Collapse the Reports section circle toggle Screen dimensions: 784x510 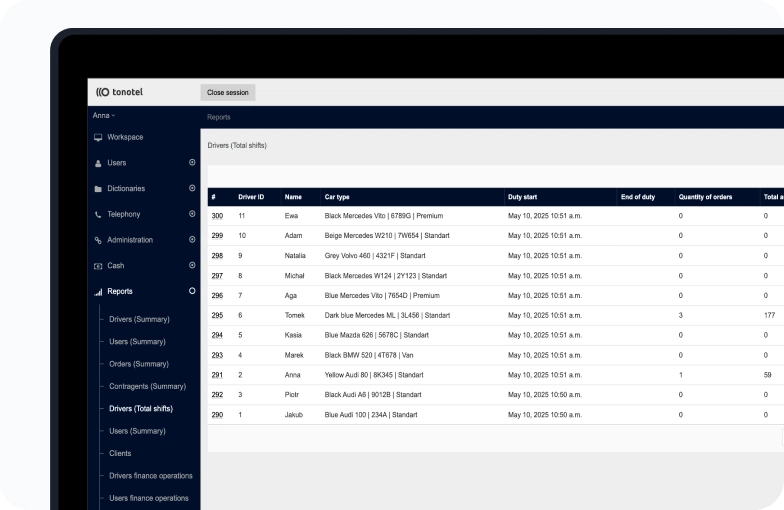pos(192,291)
